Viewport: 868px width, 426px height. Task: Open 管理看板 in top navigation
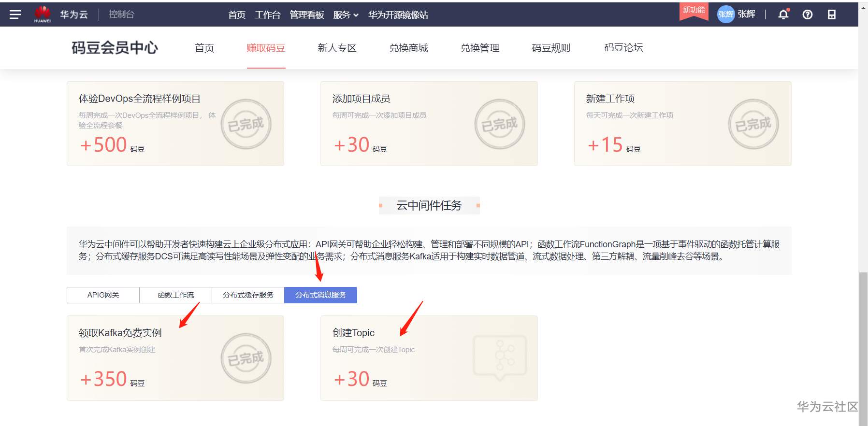click(307, 15)
